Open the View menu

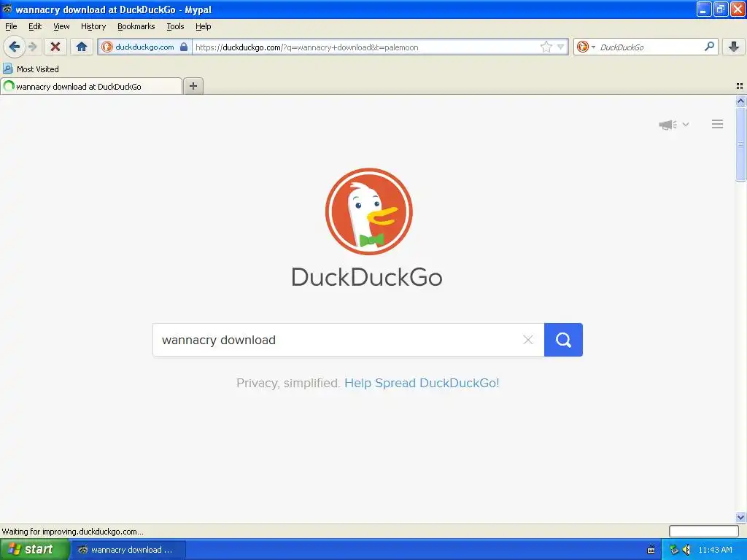61,26
